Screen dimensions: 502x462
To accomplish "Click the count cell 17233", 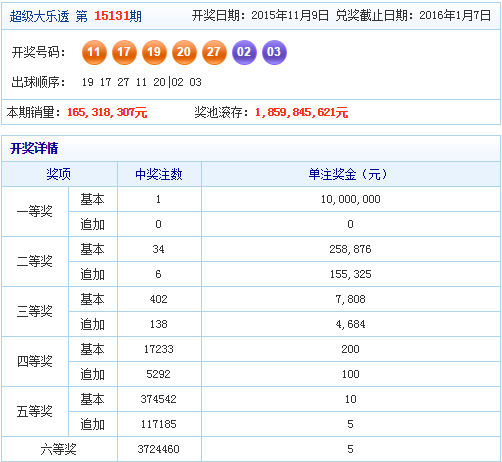I will click(x=158, y=349).
